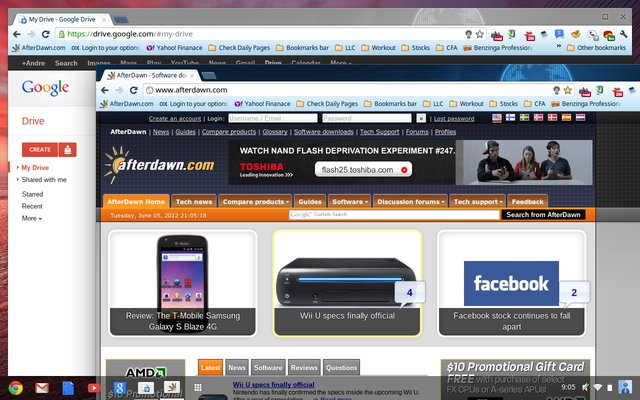Submit login arrow button on AfterDawn
This screenshot has width=640, height=400.
coord(421,118)
